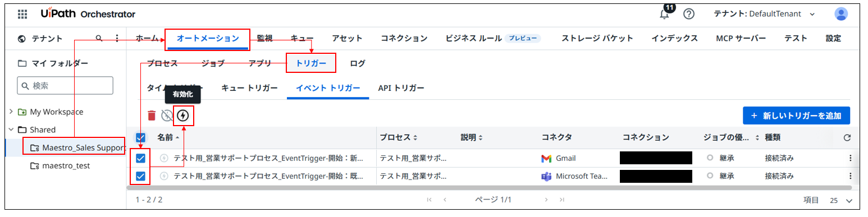The image size is (868, 217).
Task: Toggle the select-all header checkbox
Action: 141,137
